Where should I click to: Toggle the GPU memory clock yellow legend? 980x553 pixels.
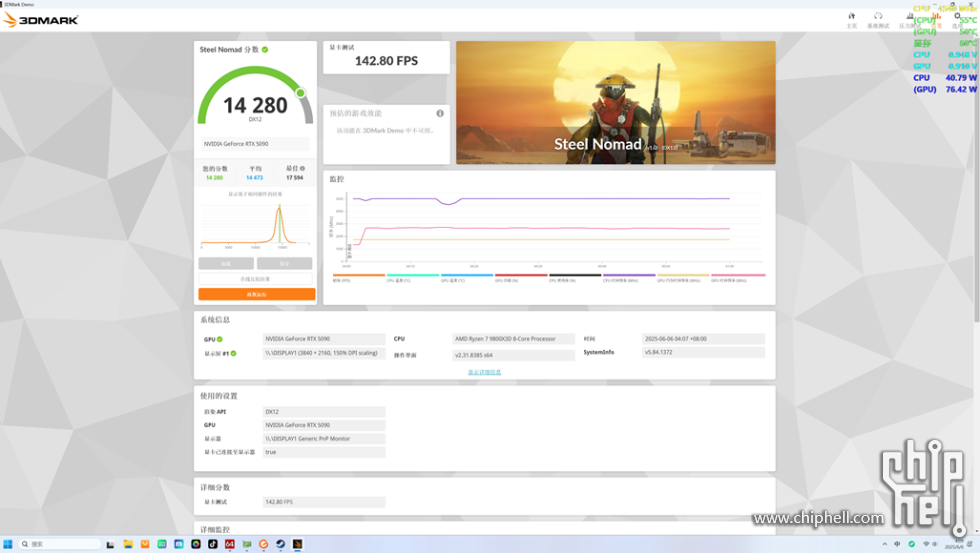pos(683,277)
